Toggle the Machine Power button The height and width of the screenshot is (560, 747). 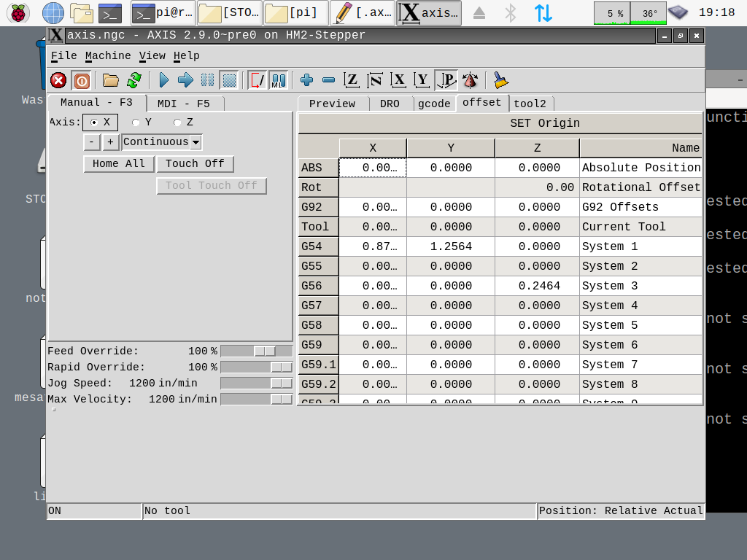tap(82, 80)
